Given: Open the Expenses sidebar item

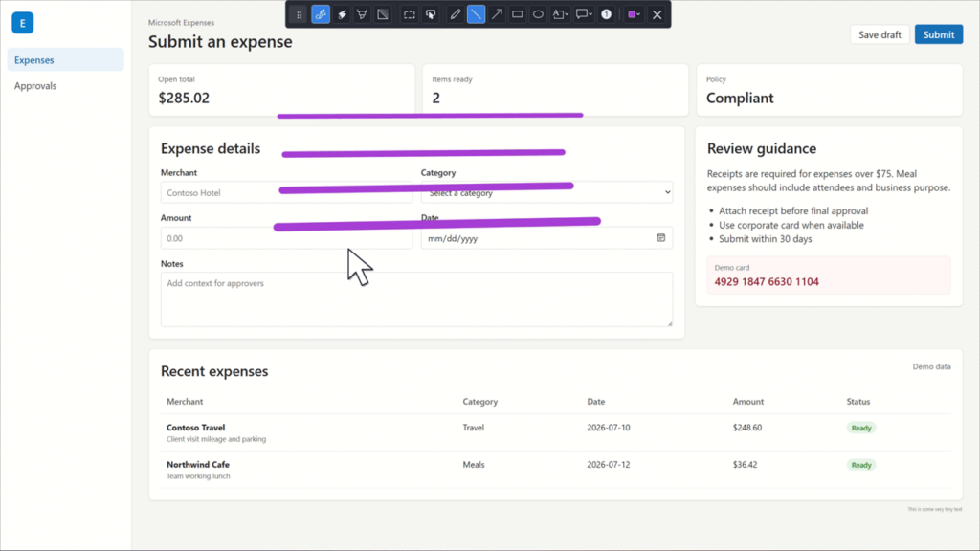Looking at the screenshot, I should (x=66, y=60).
